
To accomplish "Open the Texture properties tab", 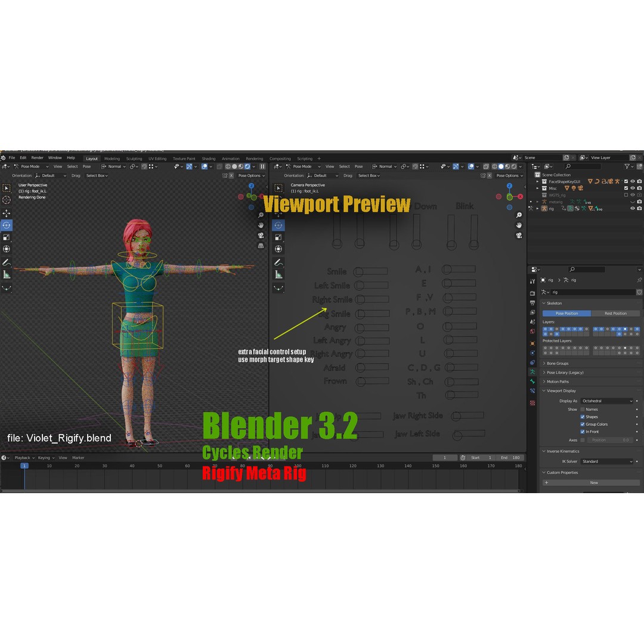I will click(532, 403).
